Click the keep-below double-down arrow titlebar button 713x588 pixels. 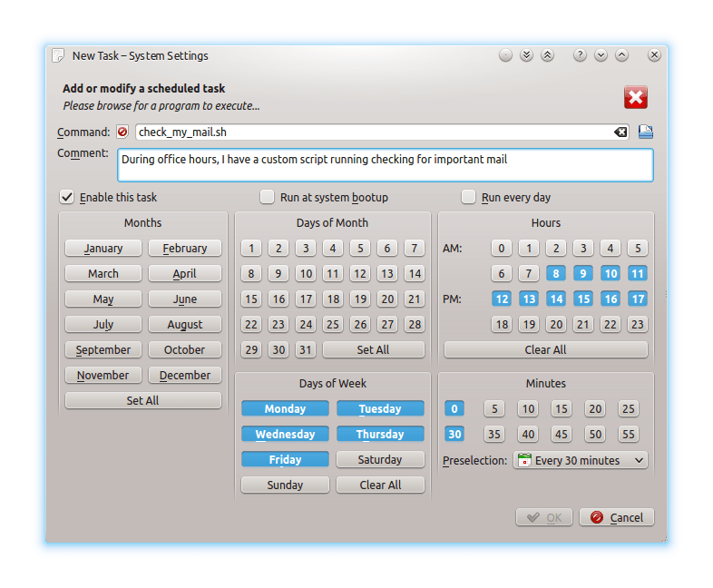(526, 55)
